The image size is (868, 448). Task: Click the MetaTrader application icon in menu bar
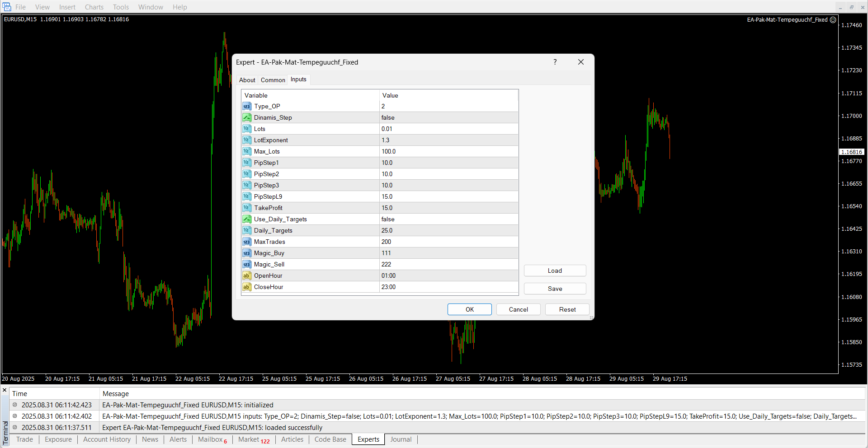7,7
